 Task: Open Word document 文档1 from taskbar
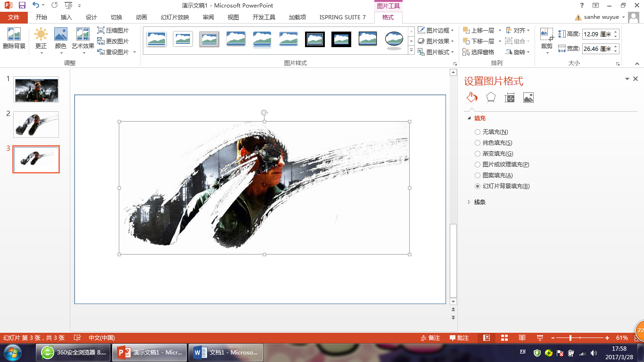pyautogui.click(x=225, y=352)
